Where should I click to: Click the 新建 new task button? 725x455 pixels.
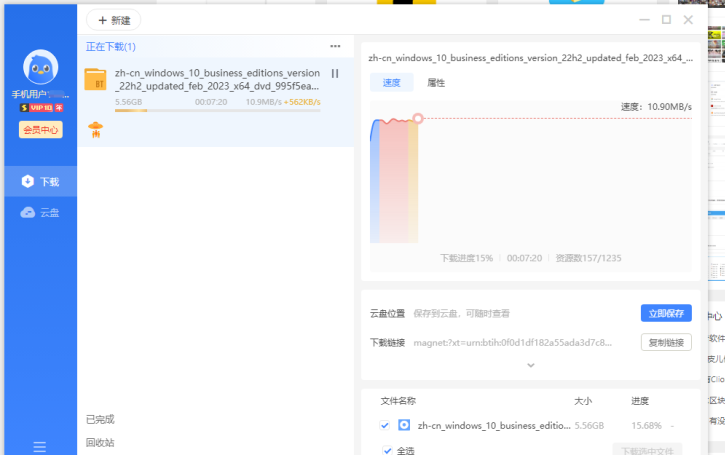pyautogui.click(x=114, y=20)
